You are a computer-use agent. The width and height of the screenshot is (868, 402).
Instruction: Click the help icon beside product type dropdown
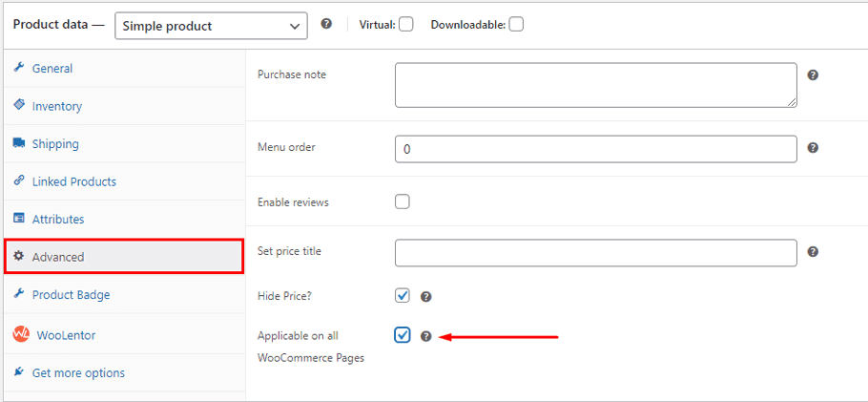326,24
